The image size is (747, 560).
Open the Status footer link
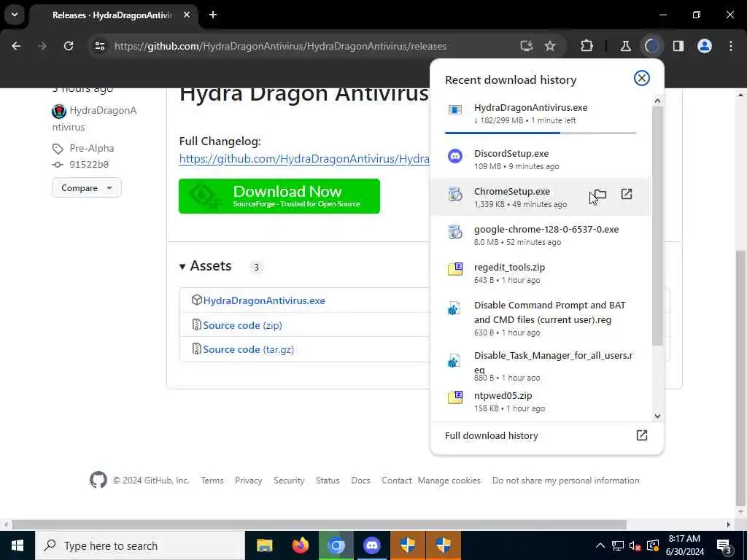(x=328, y=481)
